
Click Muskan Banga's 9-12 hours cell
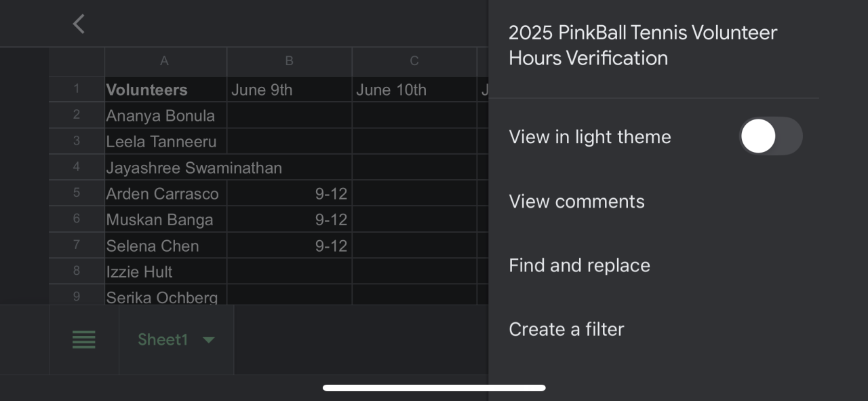pos(289,220)
